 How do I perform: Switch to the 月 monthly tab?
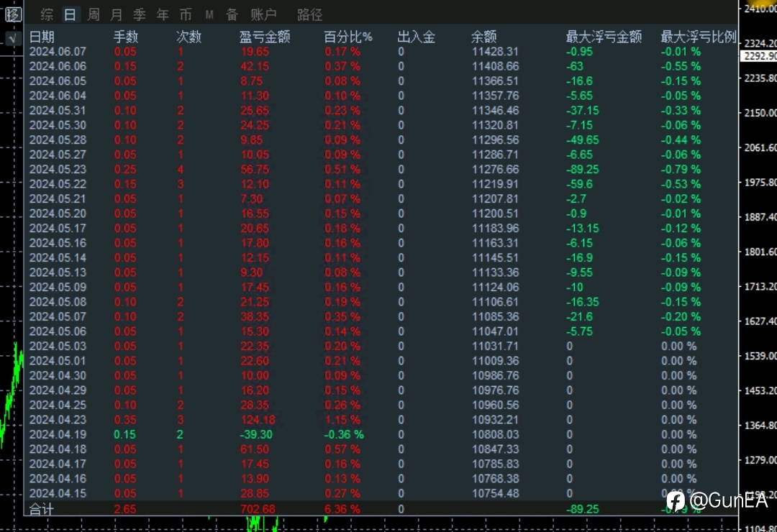[116, 14]
